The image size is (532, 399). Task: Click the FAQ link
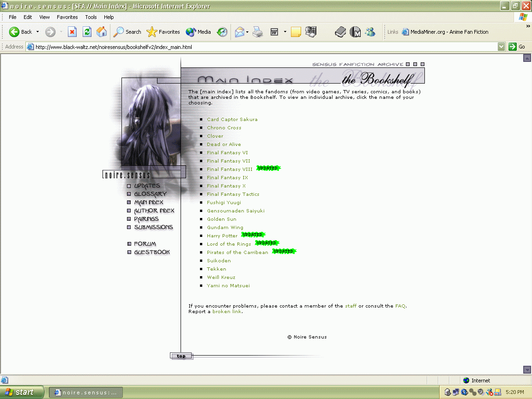tap(400, 306)
